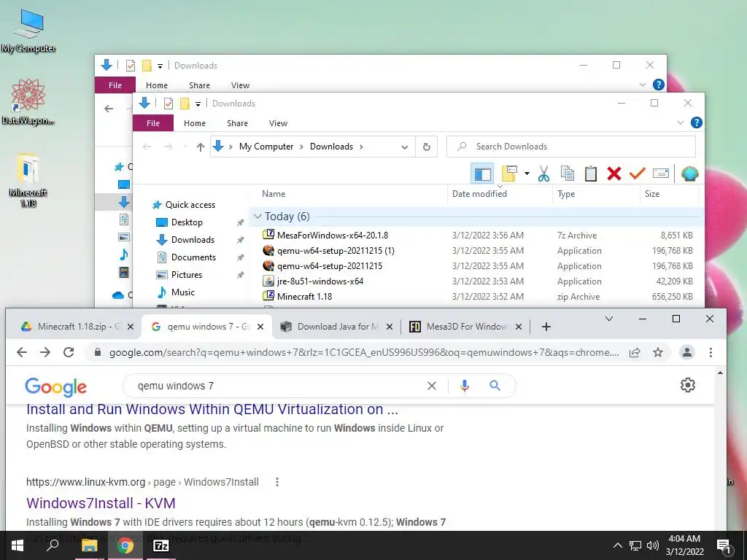747x560 pixels.
Task: Open quick access toolbar dropdown in front window
Action: pos(198,104)
